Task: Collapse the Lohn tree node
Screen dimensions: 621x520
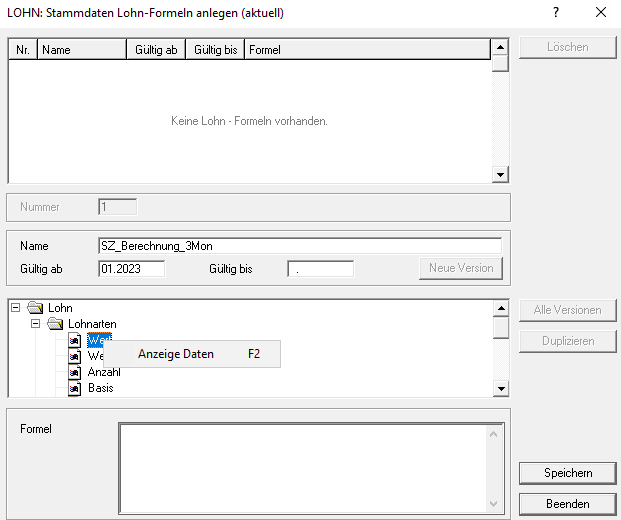Action: pos(16,308)
